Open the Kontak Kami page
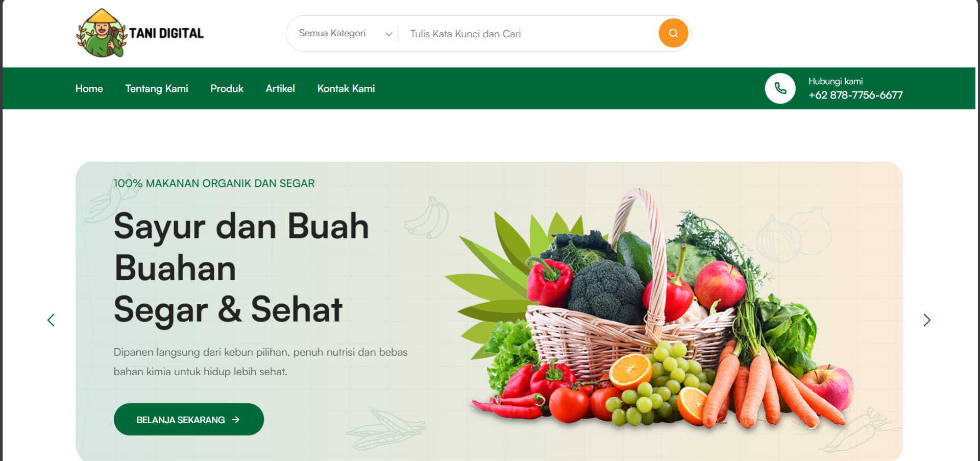Viewport: 980px width, 461px height. tap(346, 88)
